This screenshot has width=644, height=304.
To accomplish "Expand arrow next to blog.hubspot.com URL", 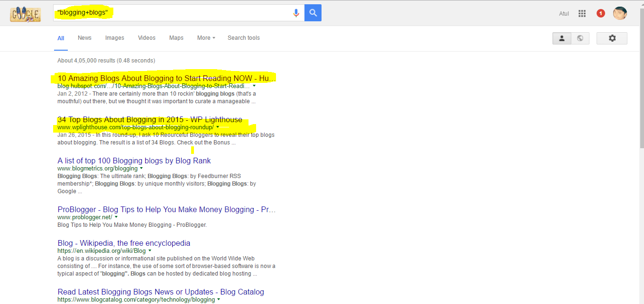I will point(254,86).
